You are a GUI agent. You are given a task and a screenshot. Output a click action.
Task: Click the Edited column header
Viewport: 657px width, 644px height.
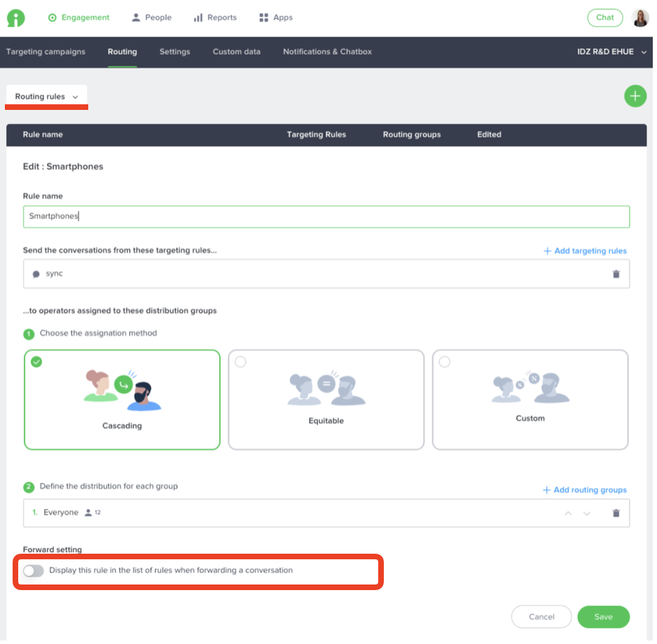[x=489, y=135]
